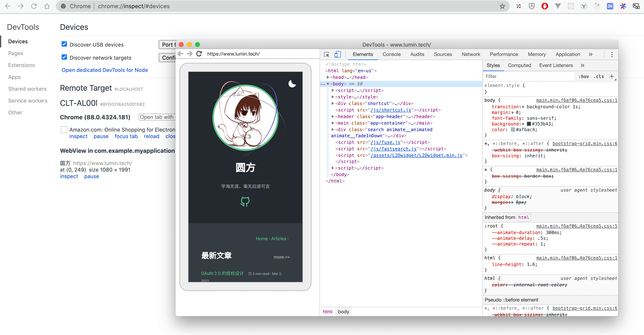Open the Service workers sidebar item
Screen dimensions: 644x335
[x=28, y=100]
